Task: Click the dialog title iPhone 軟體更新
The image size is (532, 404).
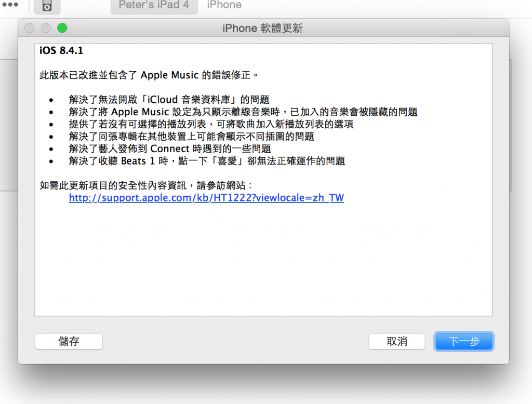Action: (x=262, y=28)
